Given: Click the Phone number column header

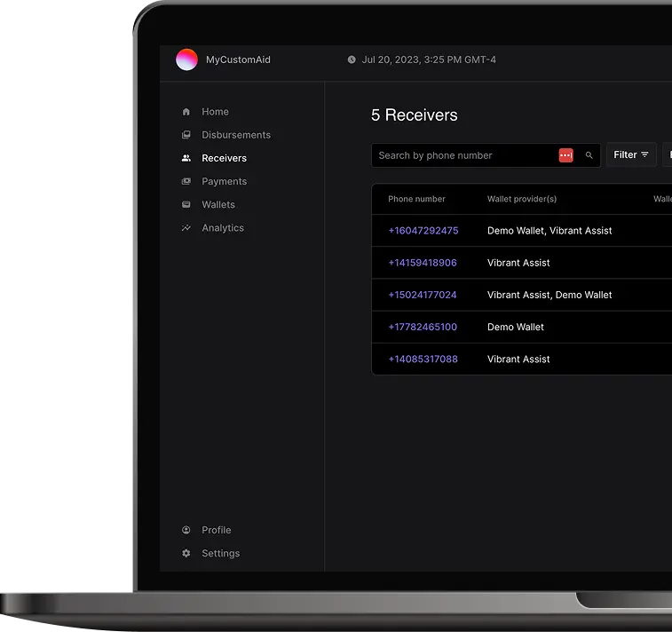Looking at the screenshot, I should pos(416,199).
